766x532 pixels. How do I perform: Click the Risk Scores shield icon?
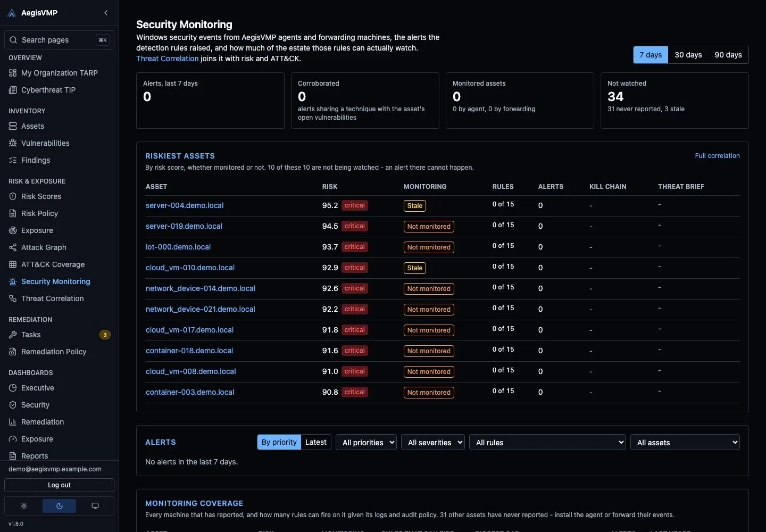tap(13, 196)
